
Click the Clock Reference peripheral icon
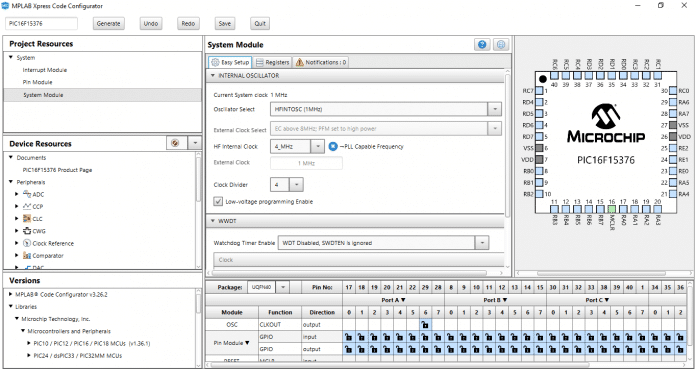[27, 243]
